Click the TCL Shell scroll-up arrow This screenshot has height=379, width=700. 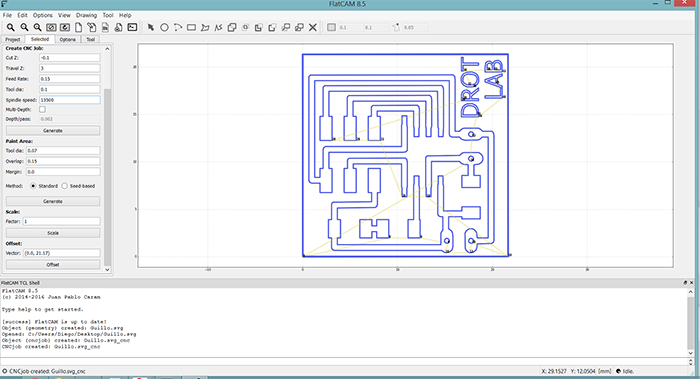coord(691,292)
